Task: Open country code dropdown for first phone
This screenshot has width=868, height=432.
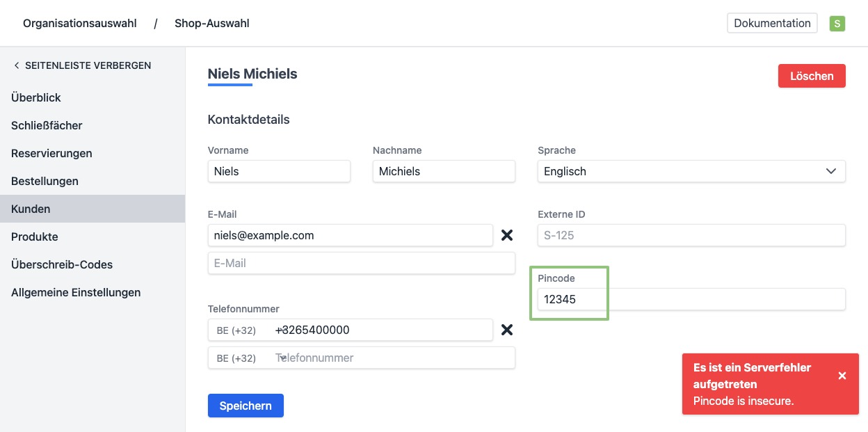Action: 240,330
